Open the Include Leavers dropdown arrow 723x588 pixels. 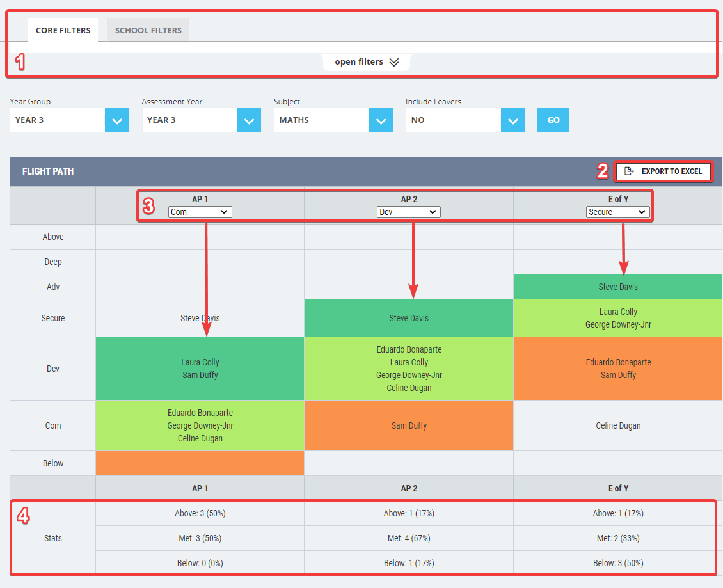[512, 120]
